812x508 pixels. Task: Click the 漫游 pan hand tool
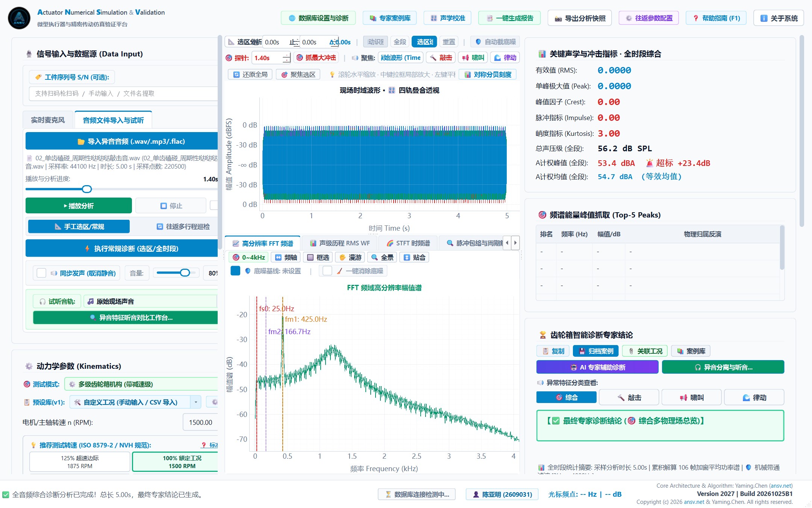(x=350, y=257)
